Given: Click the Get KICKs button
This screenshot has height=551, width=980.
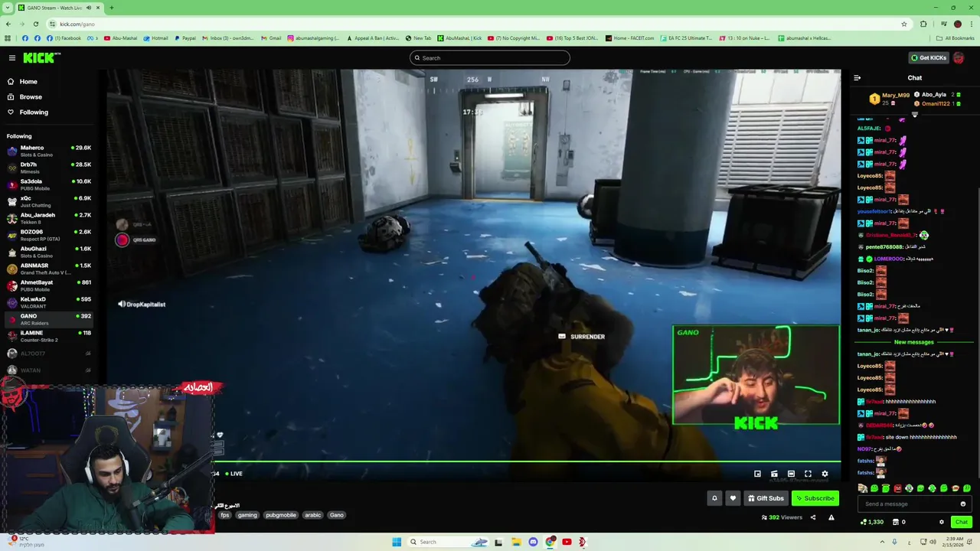Looking at the screenshot, I should click(x=928, y=58).
